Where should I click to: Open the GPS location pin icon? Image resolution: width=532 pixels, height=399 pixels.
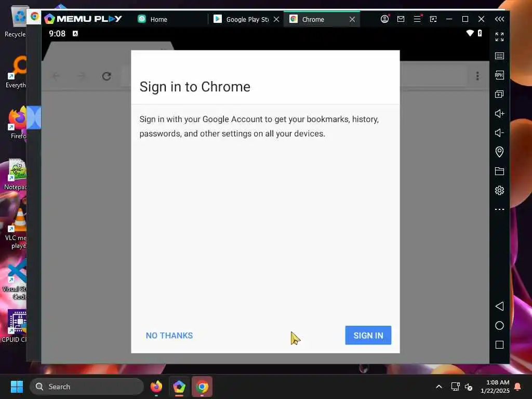(499, 152)
